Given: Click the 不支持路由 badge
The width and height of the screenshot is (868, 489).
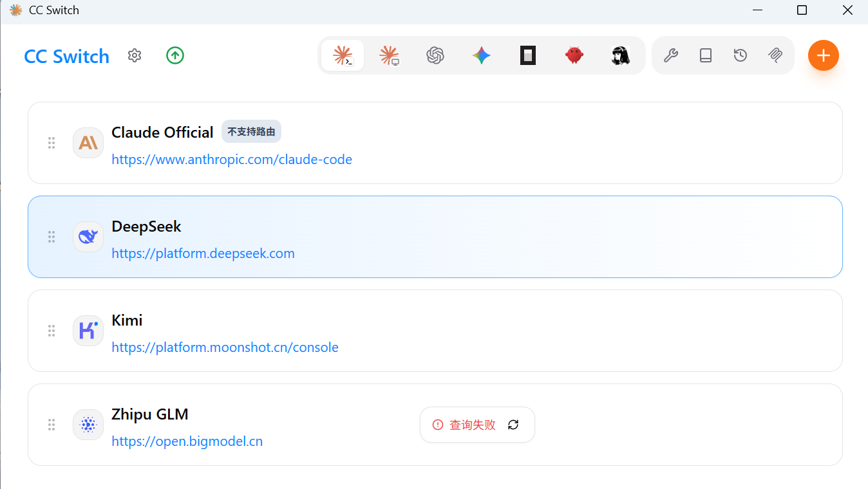Looking at the screenshot, I should [251, 132].
